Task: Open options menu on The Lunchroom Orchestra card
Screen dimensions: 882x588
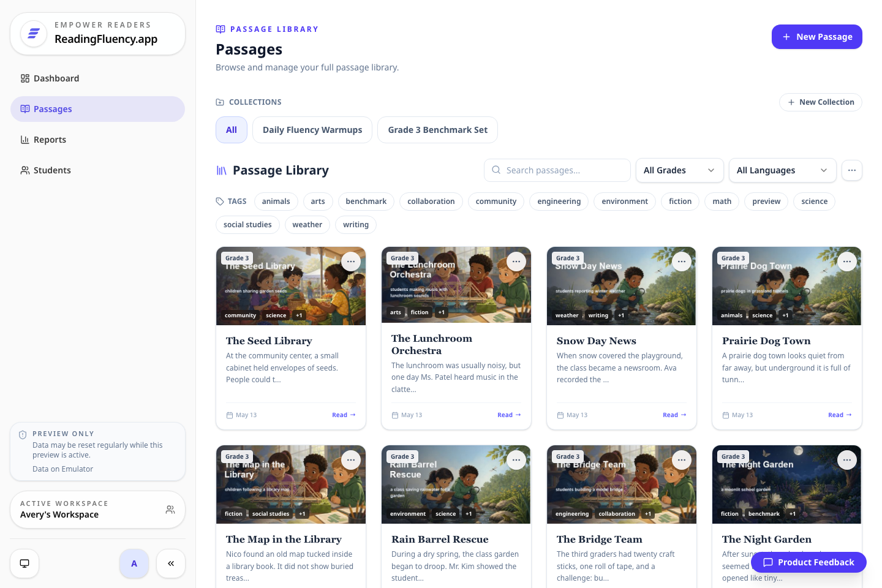Action: pos(516,262)
